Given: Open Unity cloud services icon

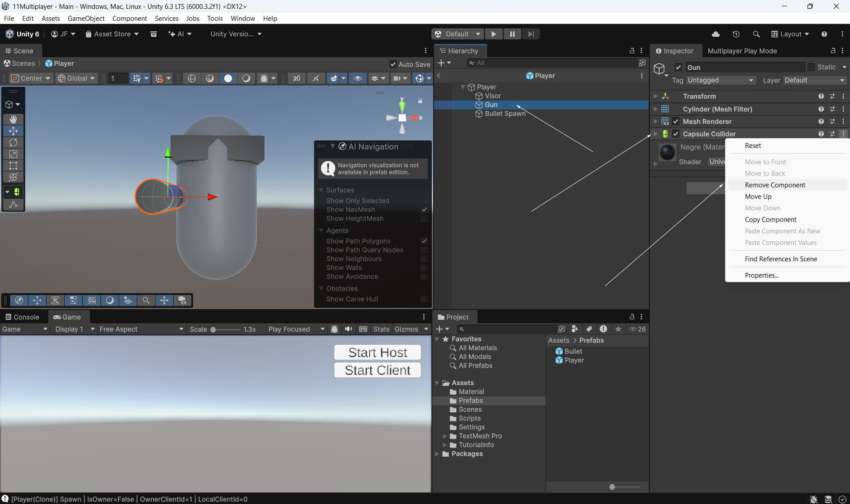Looking at the screenshot, I should point(715,34).
